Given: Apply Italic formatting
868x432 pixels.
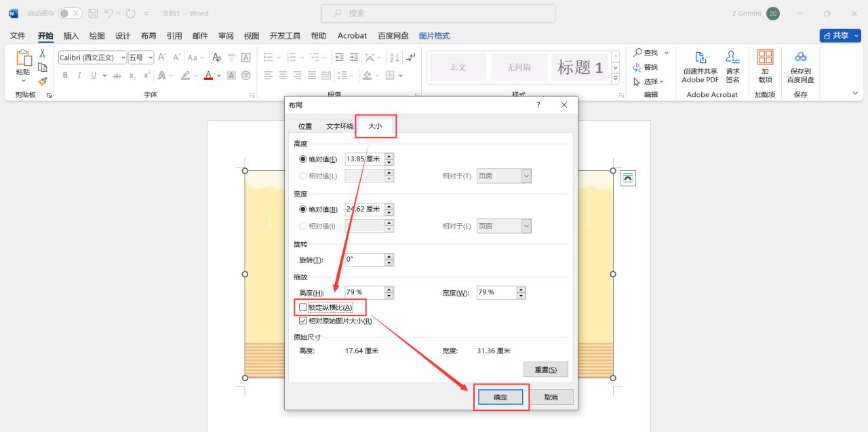Looking at the screenshot, I should (x=79, y=75).
